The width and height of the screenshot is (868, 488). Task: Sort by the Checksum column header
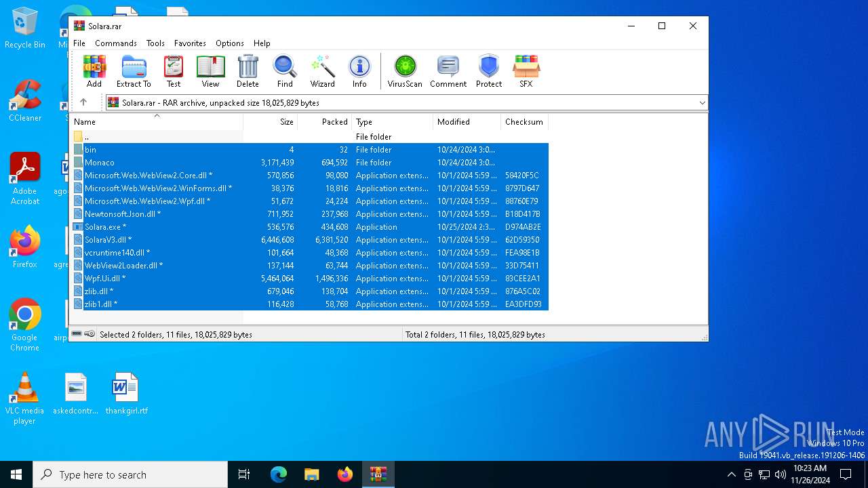[x=524, y=122]
